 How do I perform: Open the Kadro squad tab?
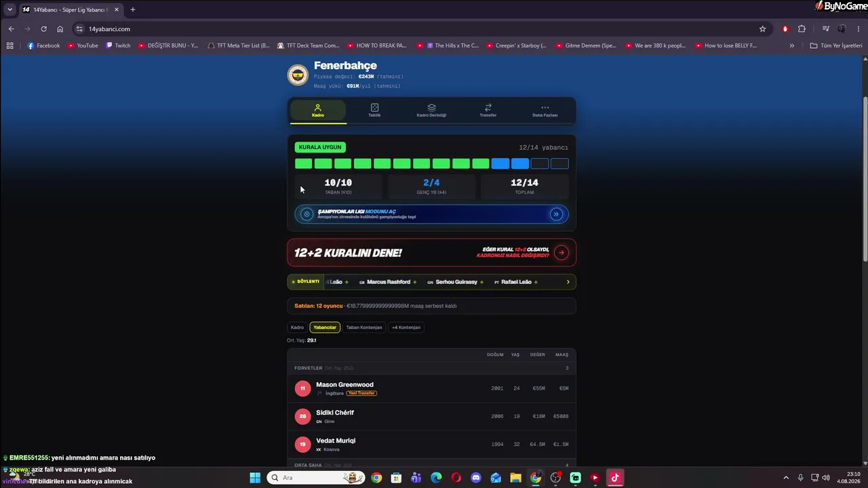click(318, 110)
